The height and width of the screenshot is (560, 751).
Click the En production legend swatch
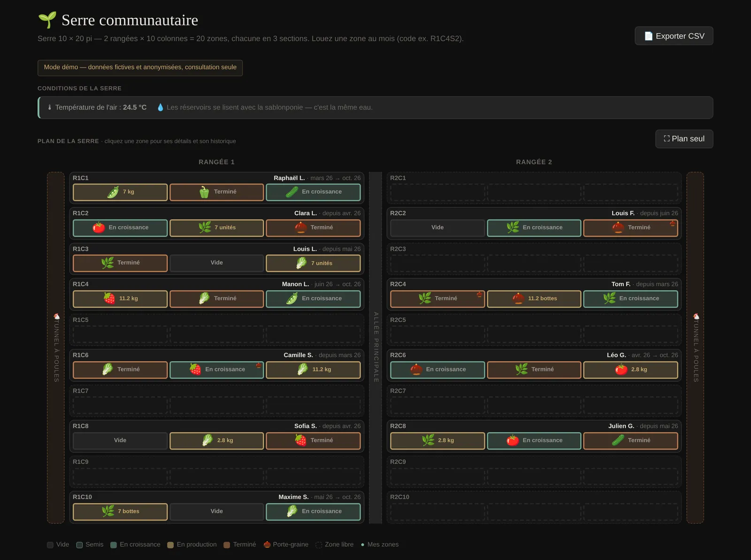click(170, 545)
